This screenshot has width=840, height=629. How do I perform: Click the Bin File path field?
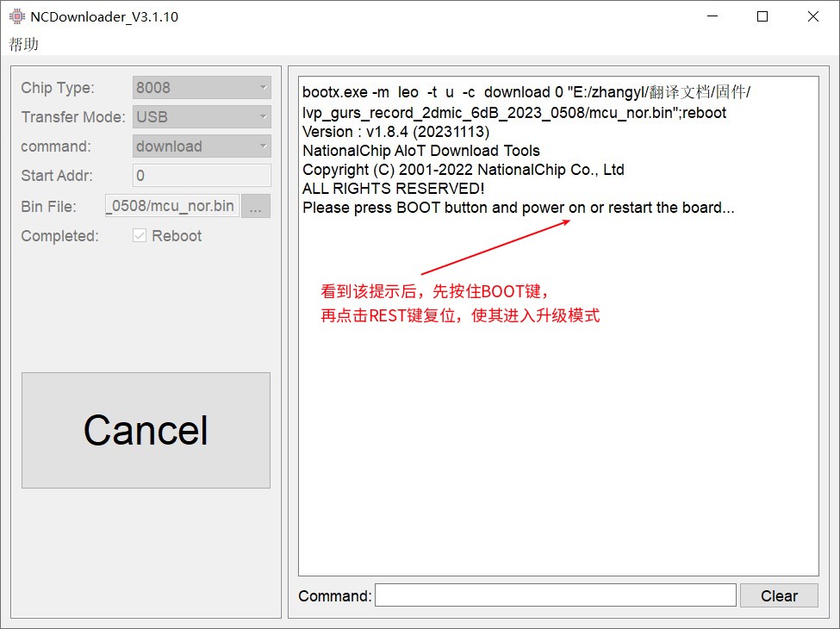coord(172,206)
